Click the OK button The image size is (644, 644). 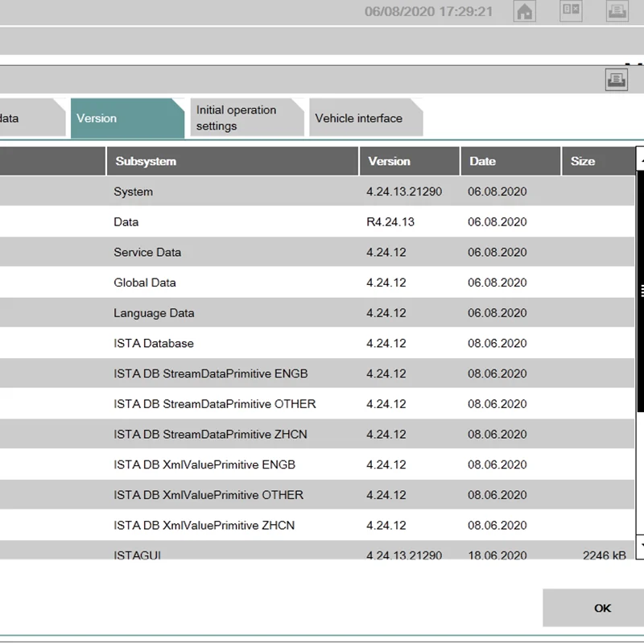[593, 608]
